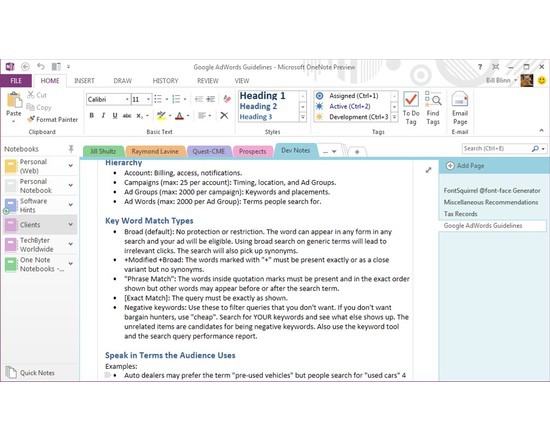
Task: Apply strikethrough formatting
Action: [127, 115]
